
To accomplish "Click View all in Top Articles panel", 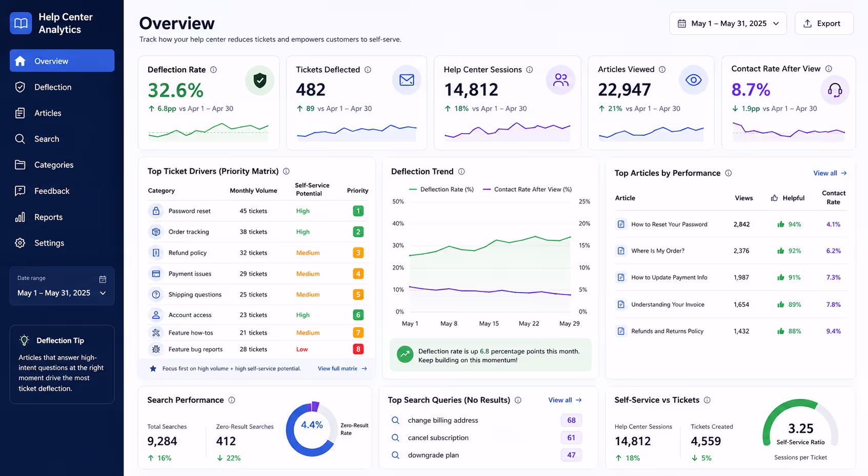I will coord(830,173).
